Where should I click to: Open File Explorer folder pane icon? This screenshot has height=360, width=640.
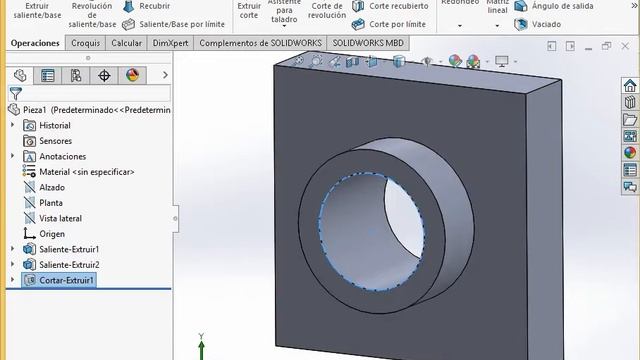coord(630,119)
